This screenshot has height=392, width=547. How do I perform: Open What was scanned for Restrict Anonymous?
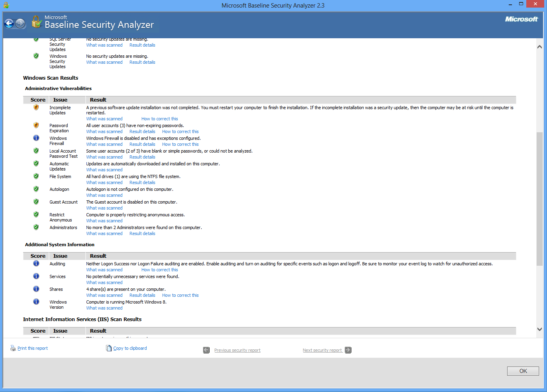coord(104,221)
